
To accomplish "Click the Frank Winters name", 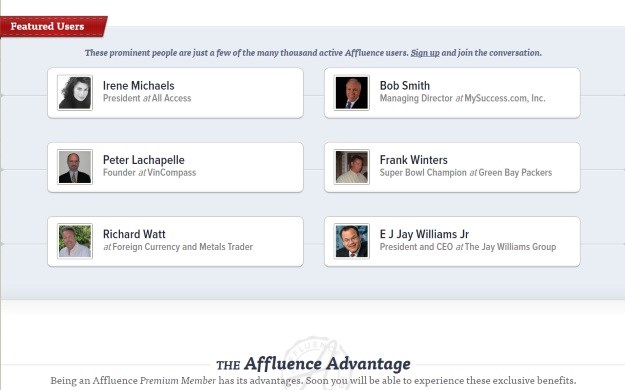I will [x=413, y=160].
